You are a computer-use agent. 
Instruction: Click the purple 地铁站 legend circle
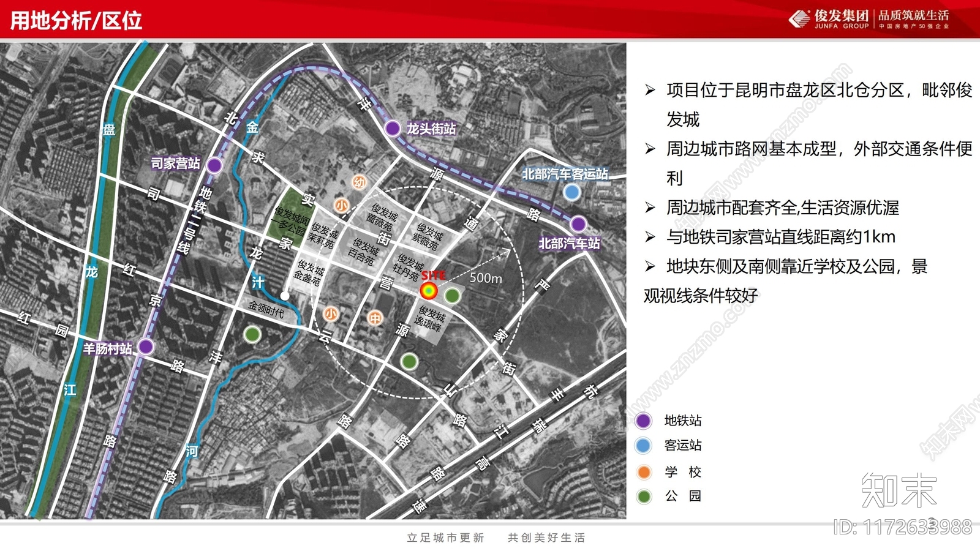pyautogui.click(x=643, y=421)
